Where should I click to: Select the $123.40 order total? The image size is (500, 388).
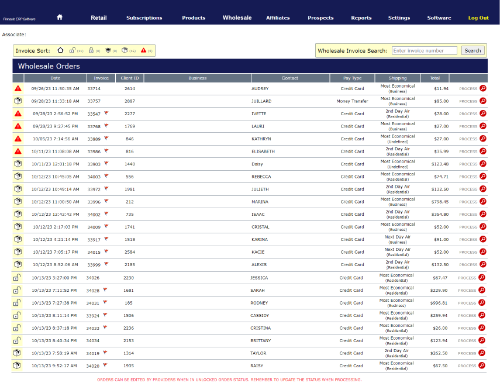(x=440, y=164)
